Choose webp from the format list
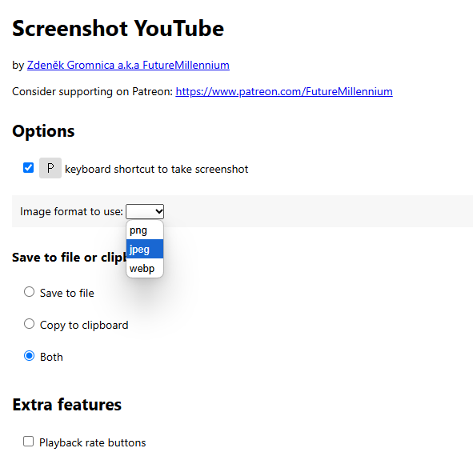Viewport: 473px width, 476px height. click(145, 268)
